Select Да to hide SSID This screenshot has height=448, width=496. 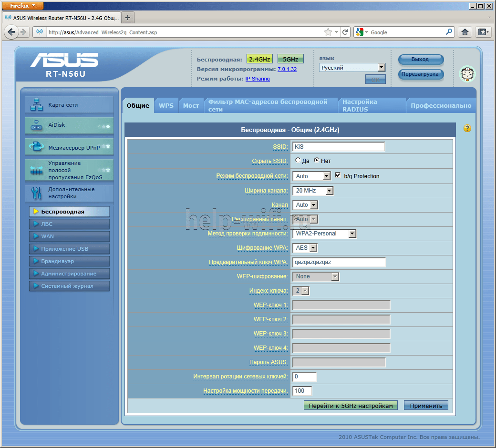(x=298, y=161)
